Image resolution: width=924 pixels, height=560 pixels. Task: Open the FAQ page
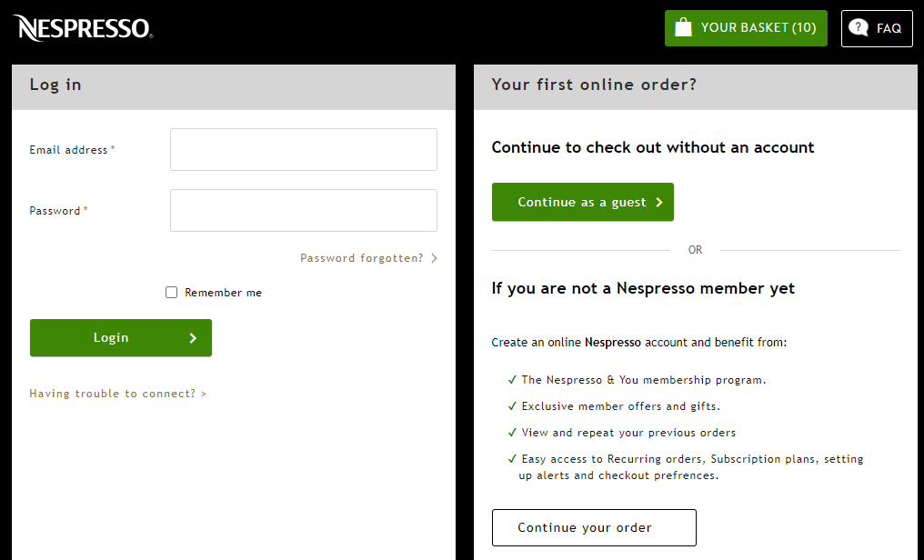[x=877, y=28]
